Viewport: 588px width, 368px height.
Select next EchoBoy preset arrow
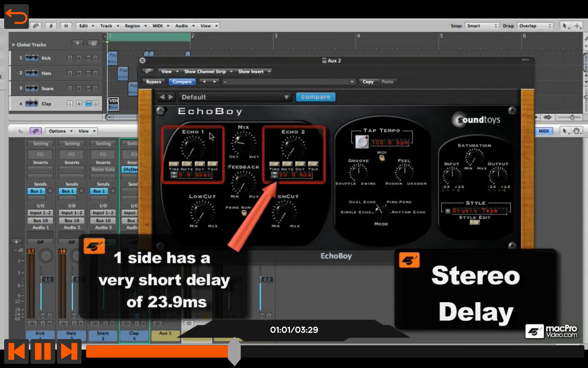tap(171, 97)
